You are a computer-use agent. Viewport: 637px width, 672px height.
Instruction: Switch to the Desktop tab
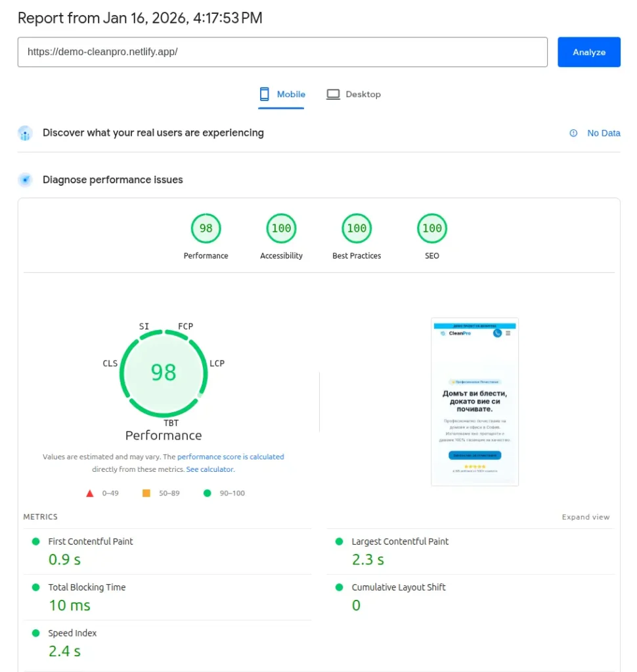354,94
